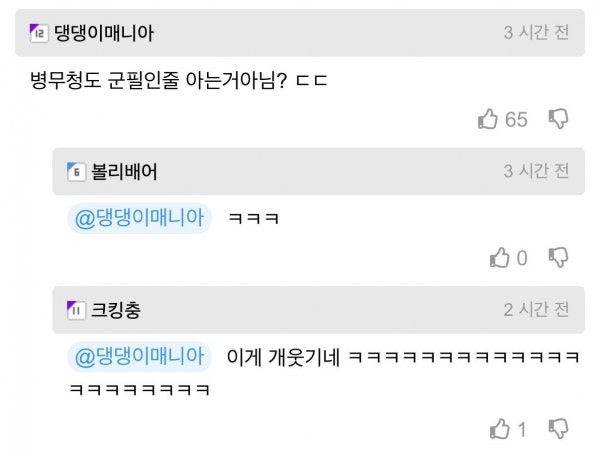Click level 12 badge next to 댕댕이매니아
The image size is (600, 455).
pyautogui.click(x=39, y=33)
